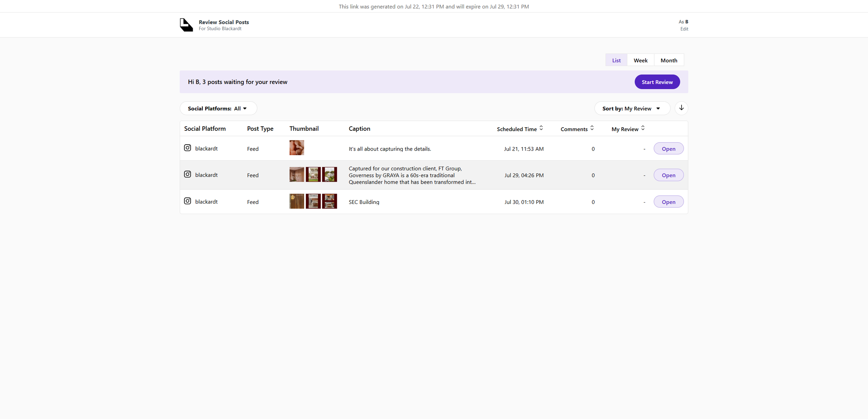
Task: Switch to the Month view tab
Action: click(669, 60)
